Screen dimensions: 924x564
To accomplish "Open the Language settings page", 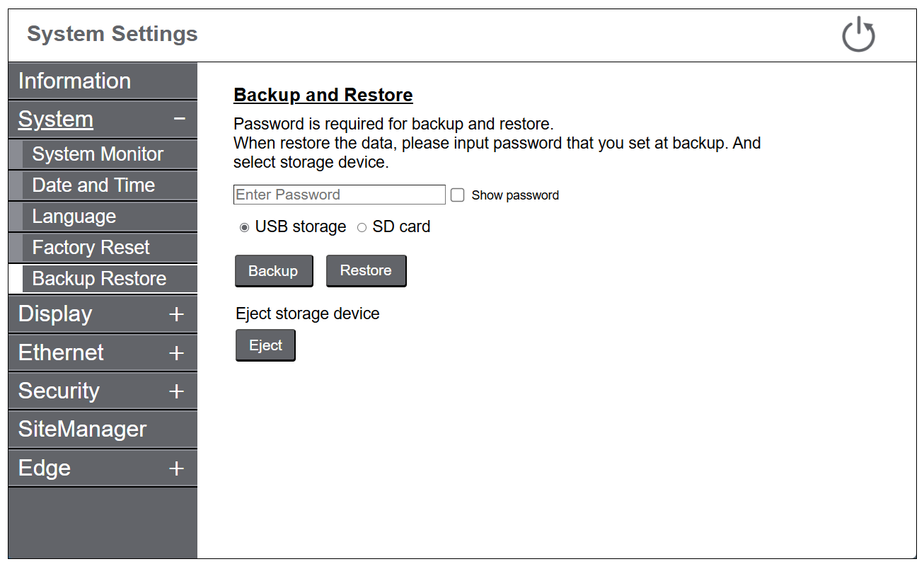I will coord(74,217).
